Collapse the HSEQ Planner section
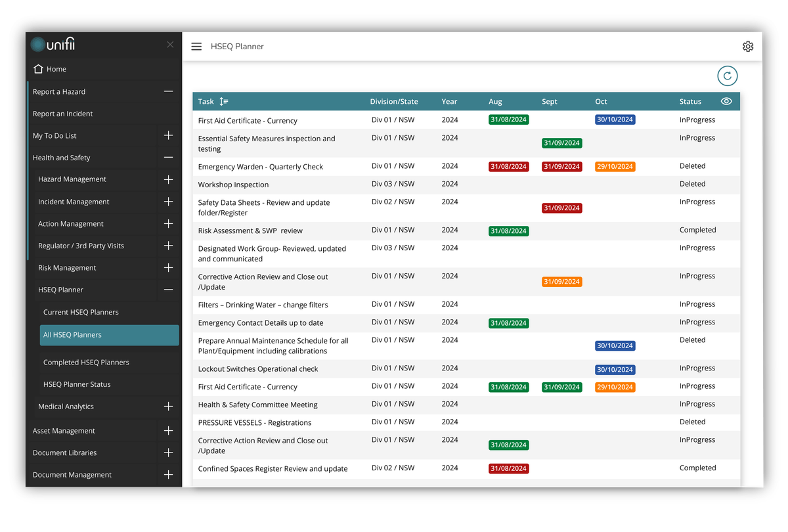 [168, 289]
